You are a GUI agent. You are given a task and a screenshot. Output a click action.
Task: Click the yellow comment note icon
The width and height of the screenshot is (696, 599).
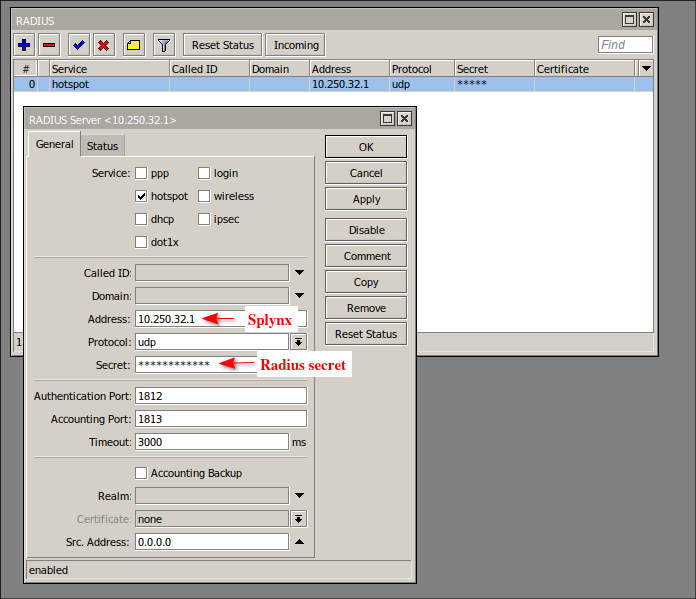pos(132,45)
